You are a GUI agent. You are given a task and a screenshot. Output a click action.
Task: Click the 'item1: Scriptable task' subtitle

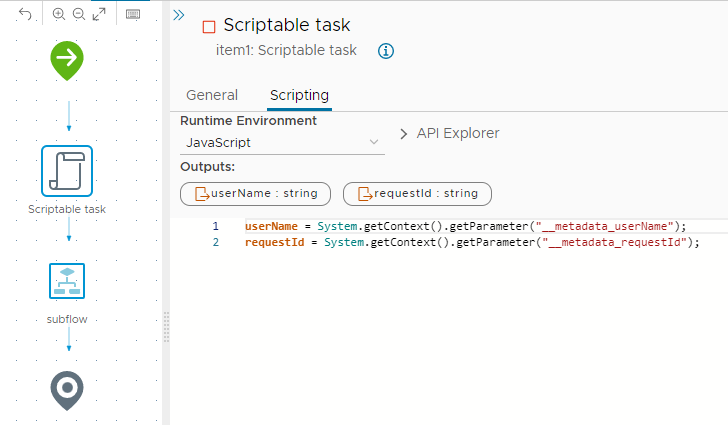[286, 50]
